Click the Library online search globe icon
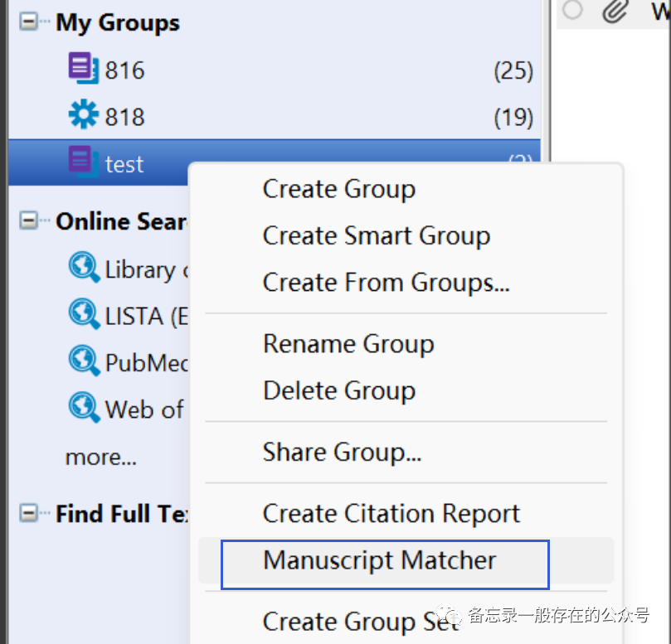The width and height of the screenshot is (671, 644). 84,269
